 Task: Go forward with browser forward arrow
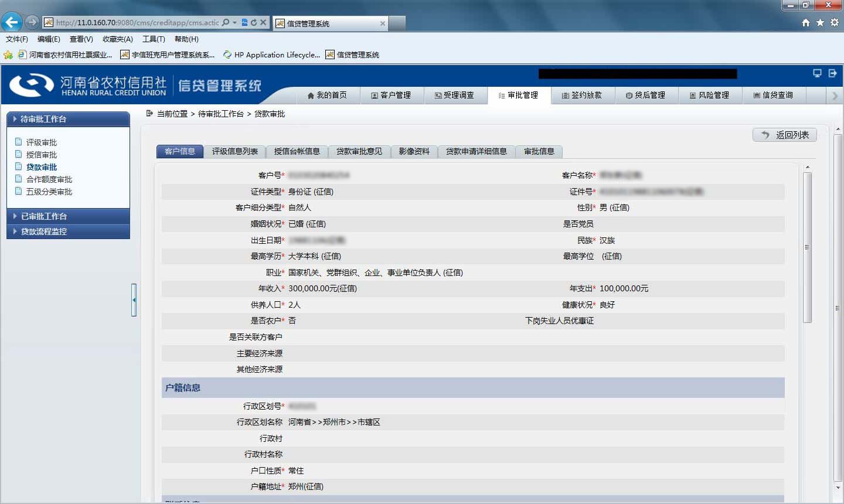tap(32, 22)
